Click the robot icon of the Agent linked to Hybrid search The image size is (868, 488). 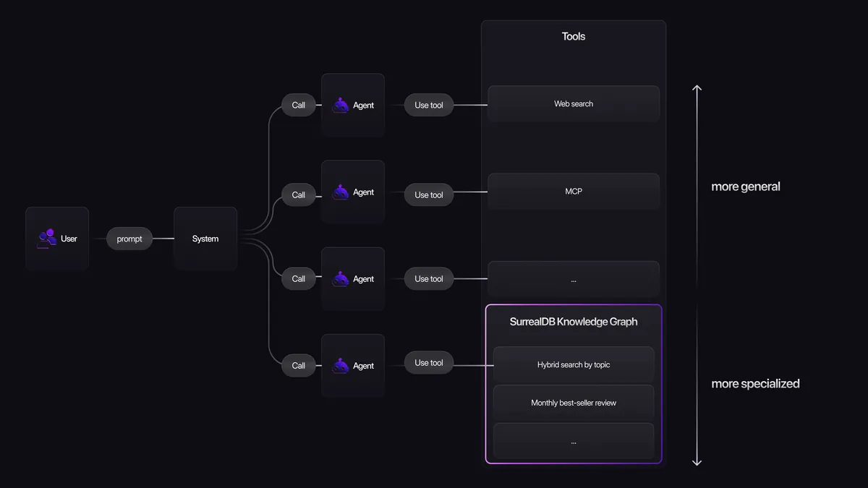coord(341,366)
